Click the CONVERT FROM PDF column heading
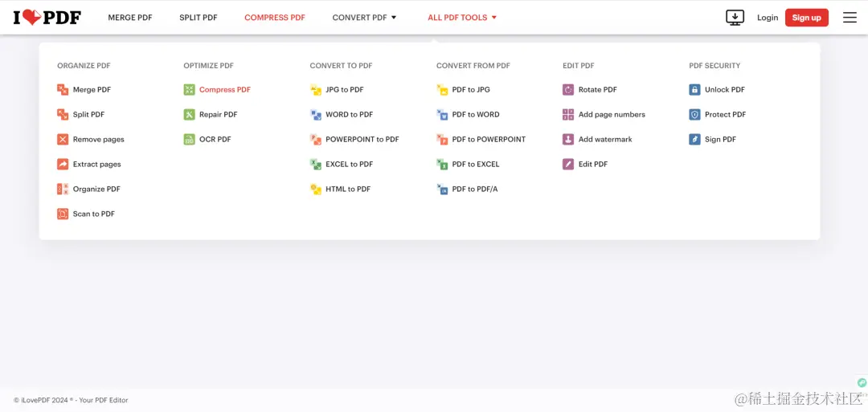 click(x=473, y=66)
